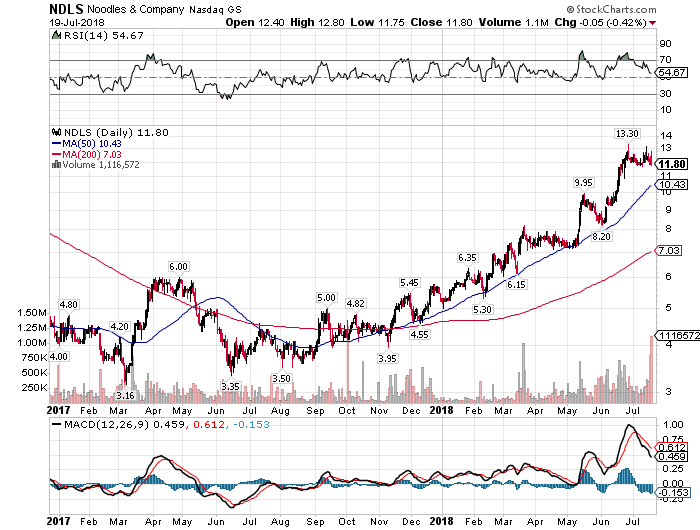Click the 3.16 low annotation
Image resolution: width=700 pixels, height=530 pixels.
click(x=125, y=396)
